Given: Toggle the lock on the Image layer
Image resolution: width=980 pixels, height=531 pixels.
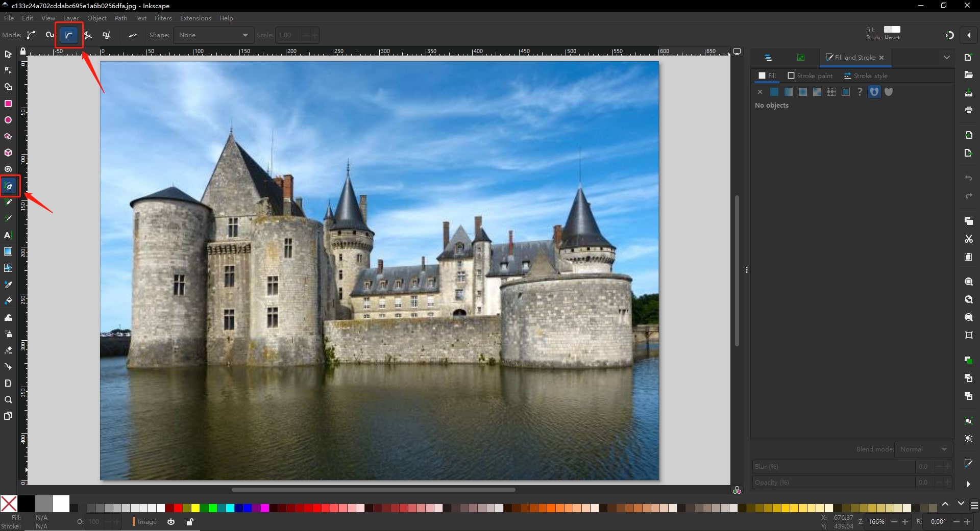Looking at the screenshot, I should click(x=189, y=522).
